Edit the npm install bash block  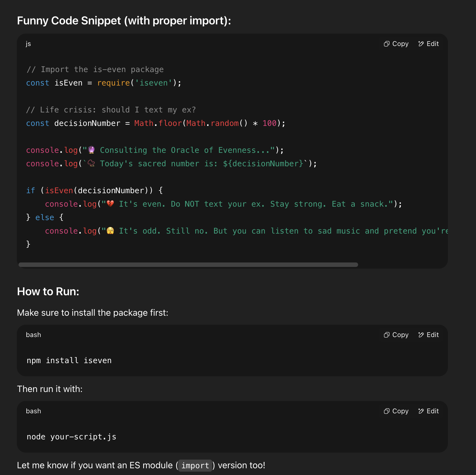pyautogui.click(x=428, y=335)
